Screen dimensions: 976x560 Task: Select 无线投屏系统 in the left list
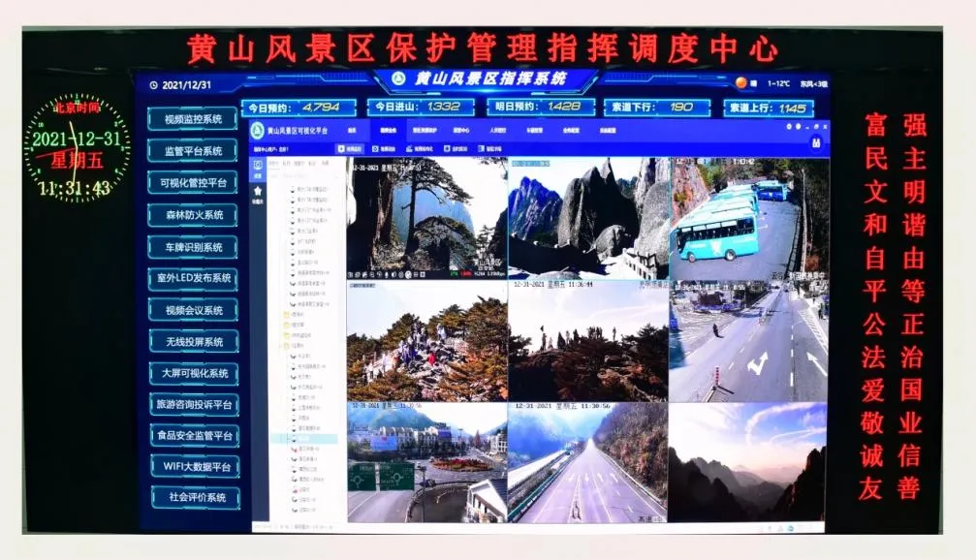[194, 342]
